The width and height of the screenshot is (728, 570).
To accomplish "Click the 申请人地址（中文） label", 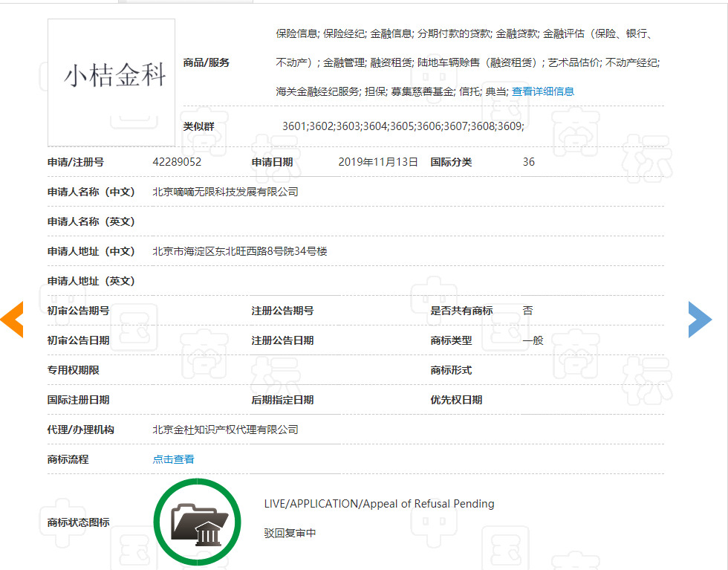I will coord(91,251).
